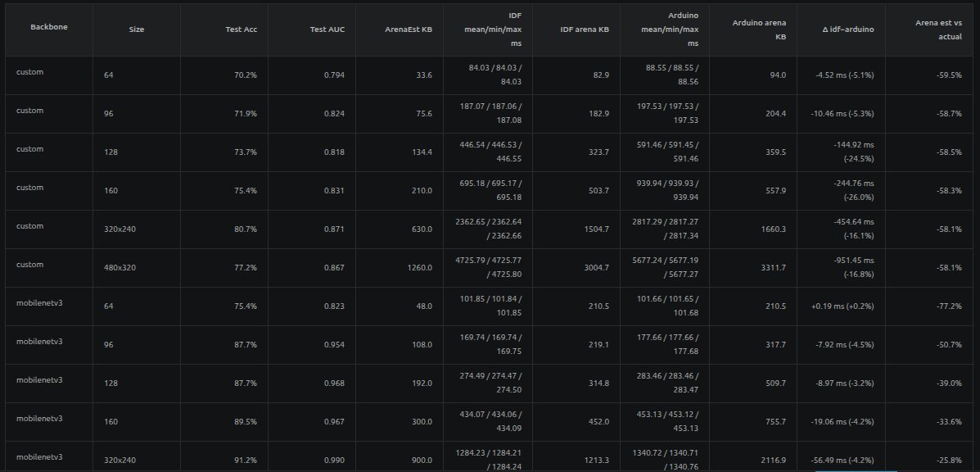Select the -244.76 ms (-26.0%) delta cell
This screenshot has height=472, width=980.
[x=854, y=190]
